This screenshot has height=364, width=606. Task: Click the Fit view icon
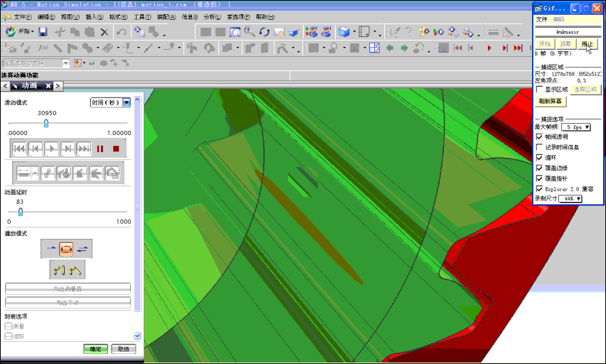pyautogui.click(x=235, y=32)
